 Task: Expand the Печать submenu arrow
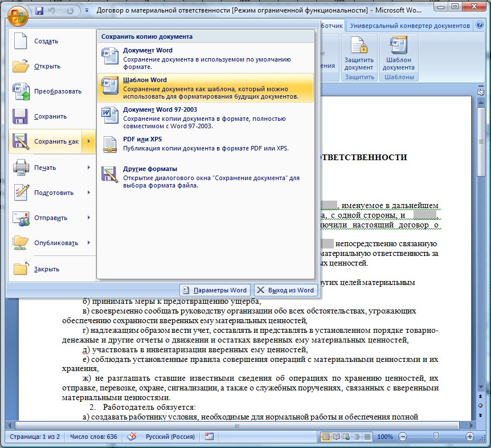pyautogui.click(x=89, y=168)
